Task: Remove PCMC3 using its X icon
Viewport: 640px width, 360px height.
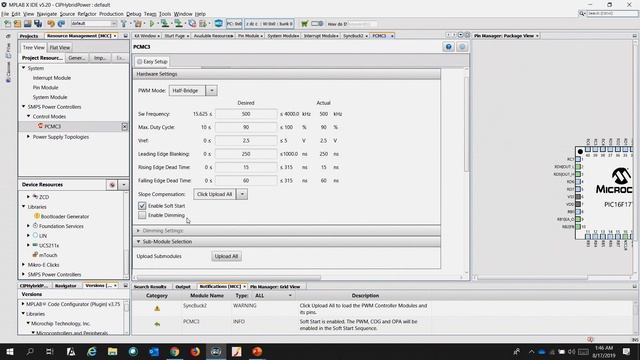Action: pos(124,127)
